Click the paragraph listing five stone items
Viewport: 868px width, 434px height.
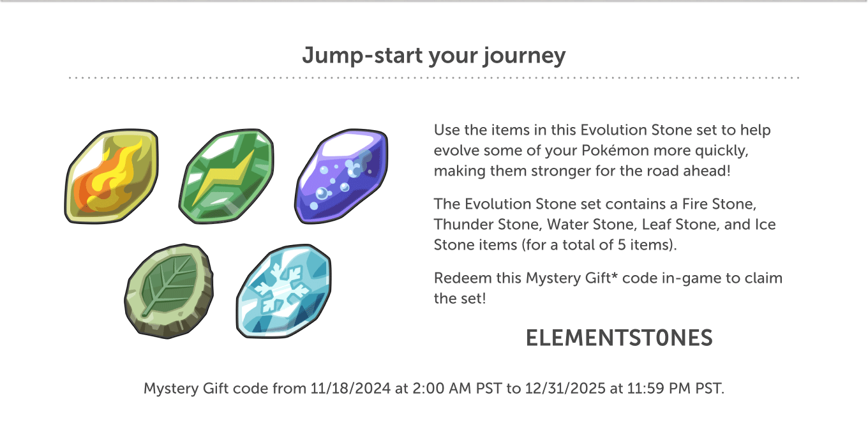tap(605, 225)
